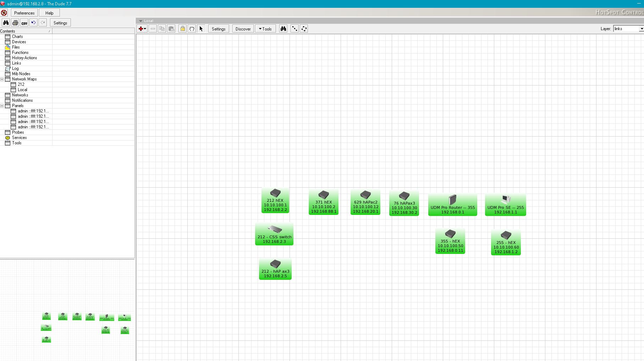Image resolution: width=644 pixels, height=361 pixels.
Task: Select the 76 hAPax3 device node
Action: pos(404,203)
